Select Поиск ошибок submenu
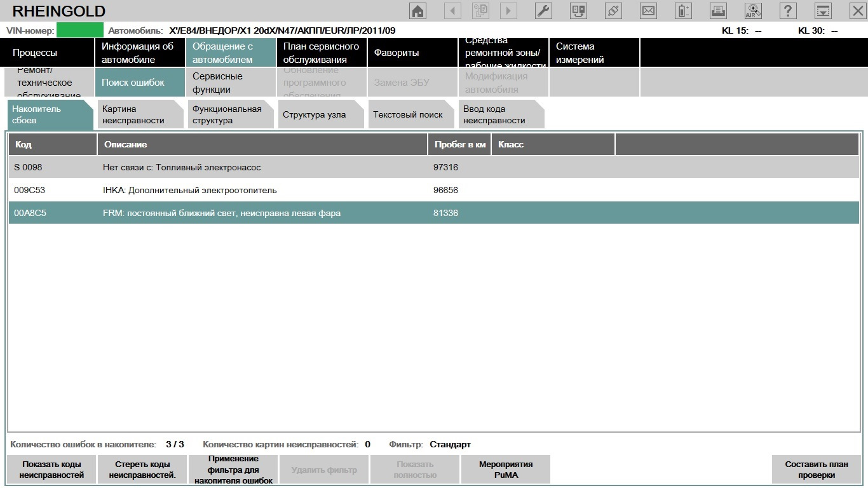The width and height of the screenshot is (868, 488). 140,83
